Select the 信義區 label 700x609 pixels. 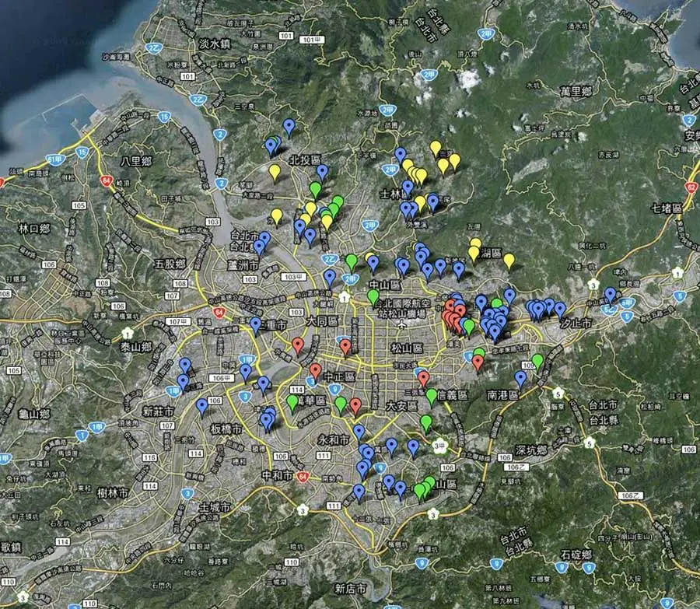click(x=452, y=396)
